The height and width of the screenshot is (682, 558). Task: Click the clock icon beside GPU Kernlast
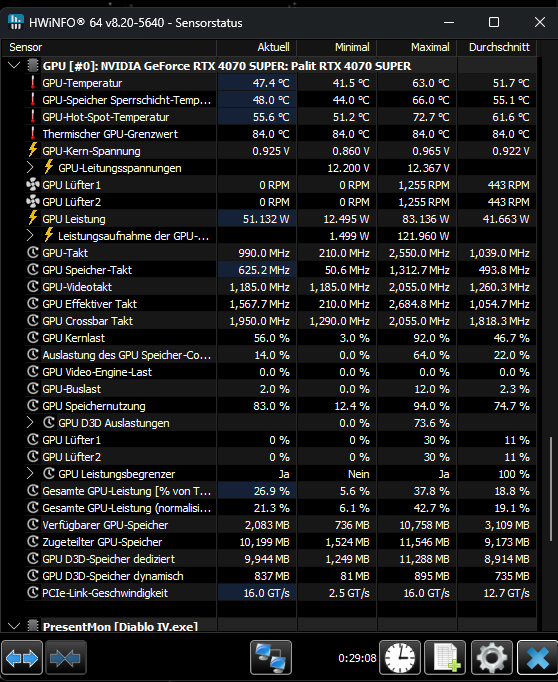point(33,338)
